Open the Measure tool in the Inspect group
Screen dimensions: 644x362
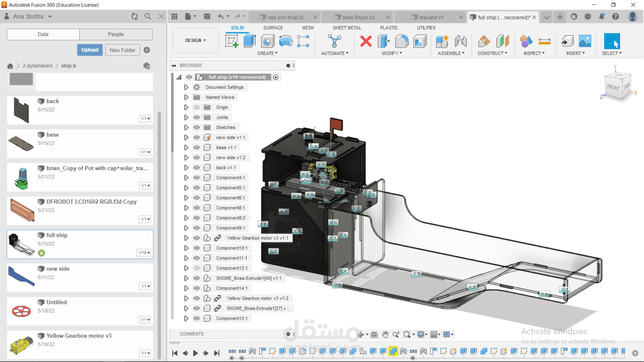pos(544,41)
